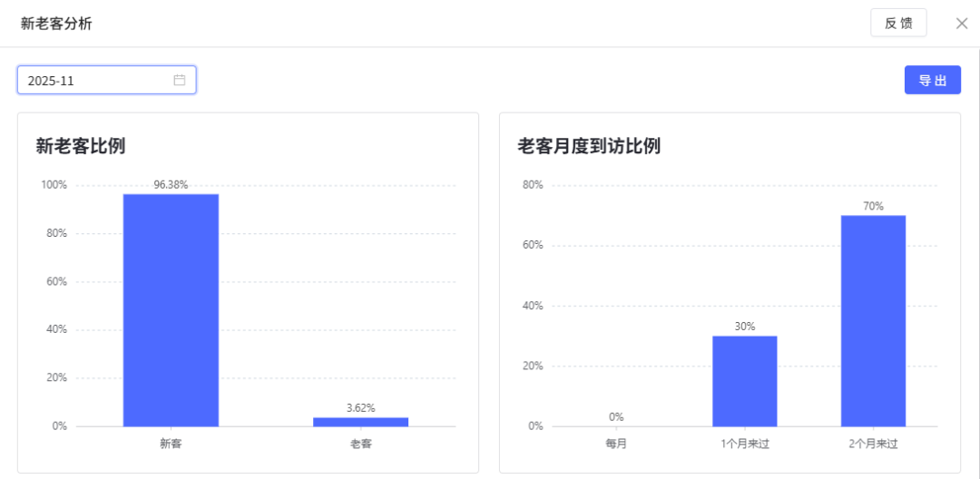The height and width of the screenshot is (479, 980).
Task: Click the 新老客分析 dialog title
Action: tap(56, 24)
